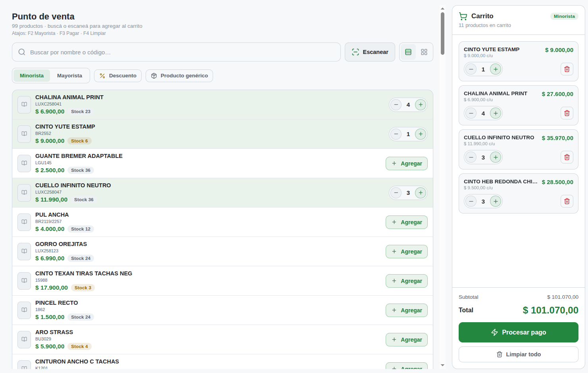Viewport: 588px width, 373px height.
Task: Click the $ 17.900,00 price
Action: [x=52, y=288]
